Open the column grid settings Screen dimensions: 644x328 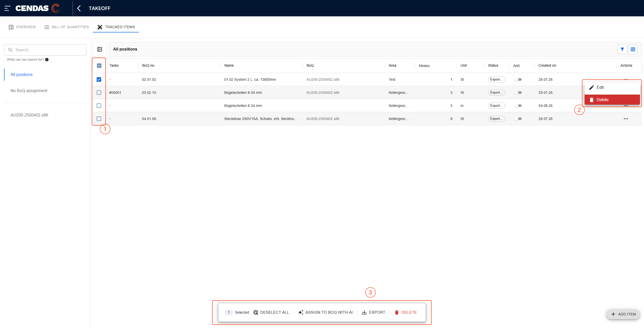[633, 49]
